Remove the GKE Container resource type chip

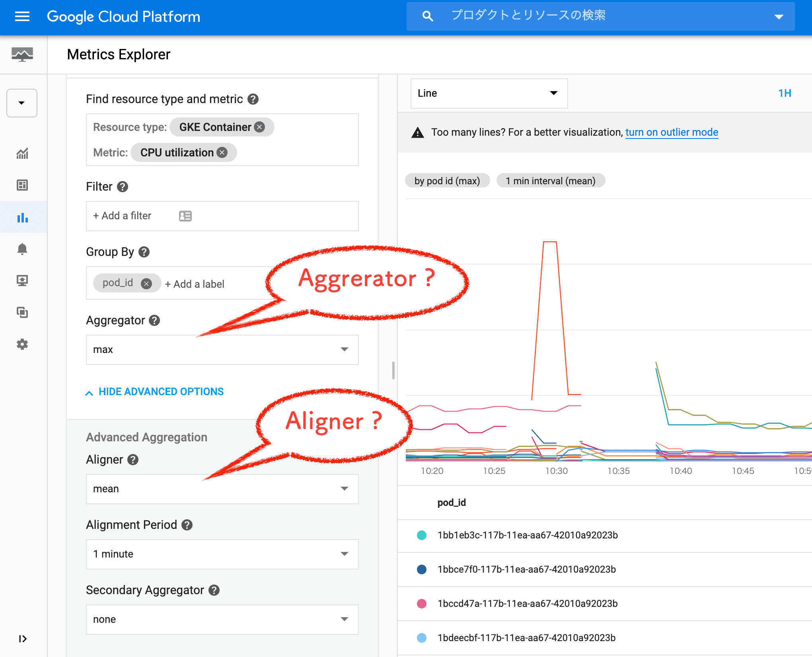(x=259, y=127)
